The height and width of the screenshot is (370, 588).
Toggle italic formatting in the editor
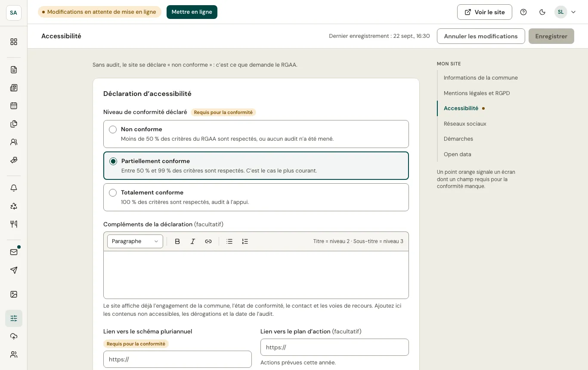point(193,241)
